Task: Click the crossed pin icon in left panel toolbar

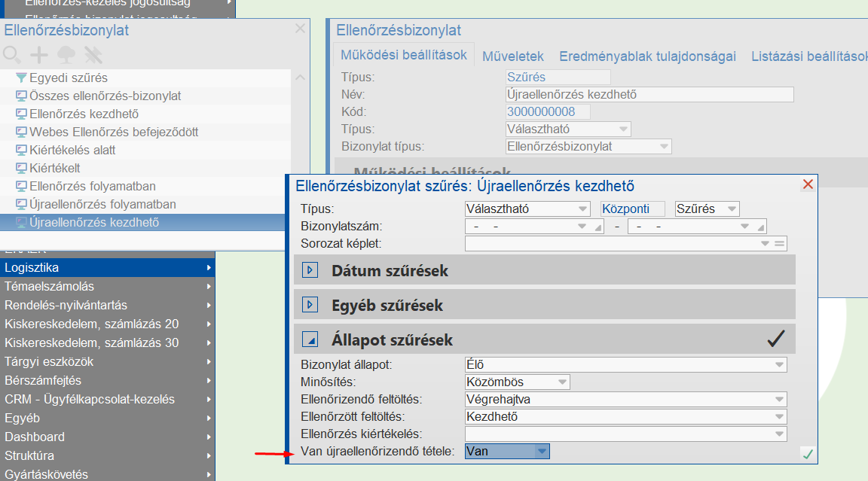Action: (x=93, y=55)
